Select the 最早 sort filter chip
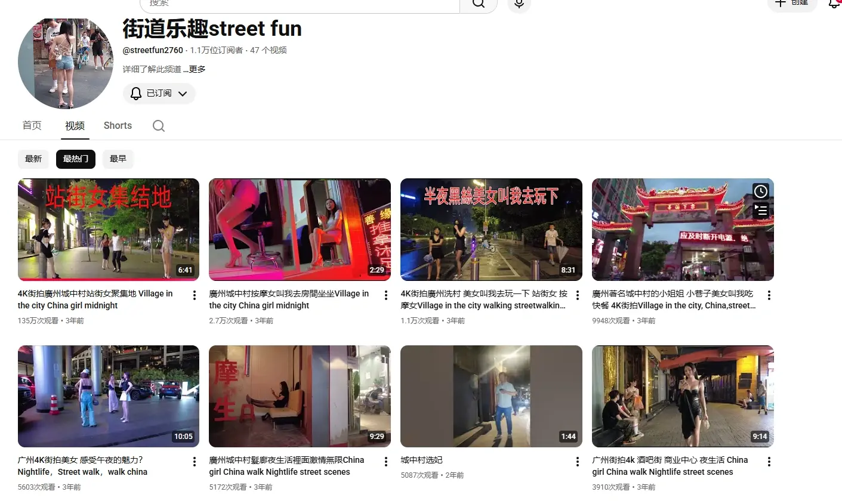The width and height of the screenshot is (842, 504). (x=118, y=159)
